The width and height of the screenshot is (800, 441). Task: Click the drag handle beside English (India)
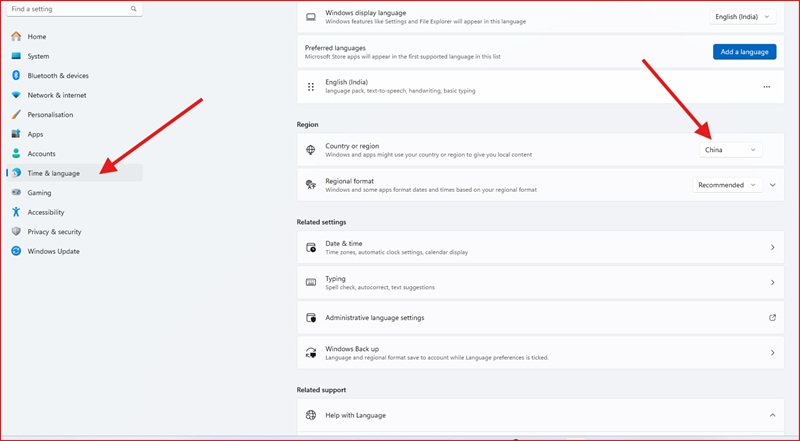[x=311, y=87]
